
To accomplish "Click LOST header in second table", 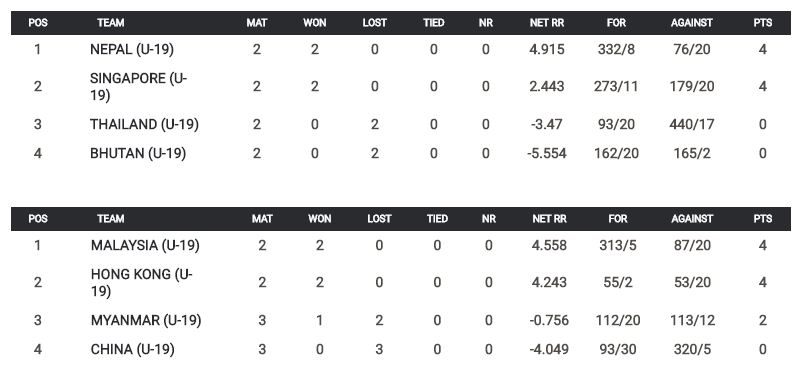I will click(x=379, y=219).
